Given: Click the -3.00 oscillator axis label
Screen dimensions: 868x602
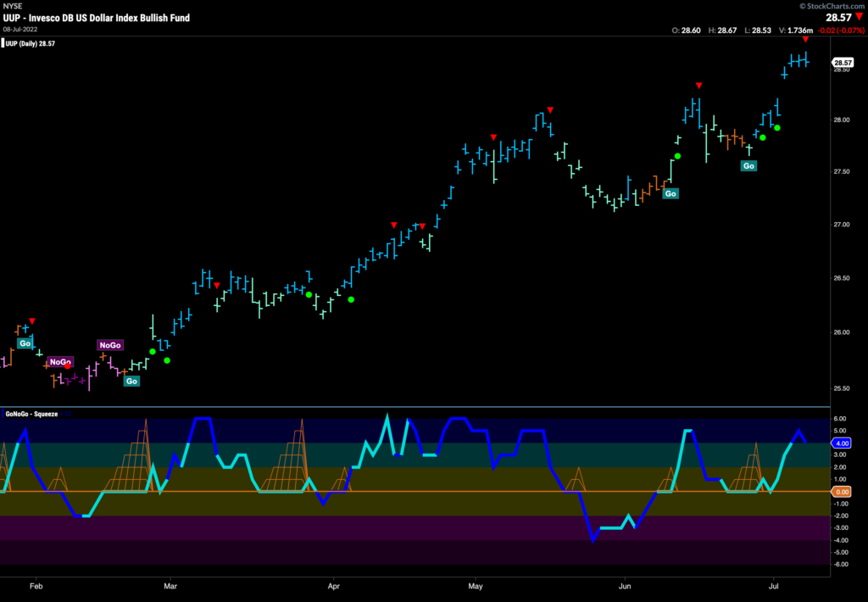Looking at the screenshot, I should coord(840,527).
